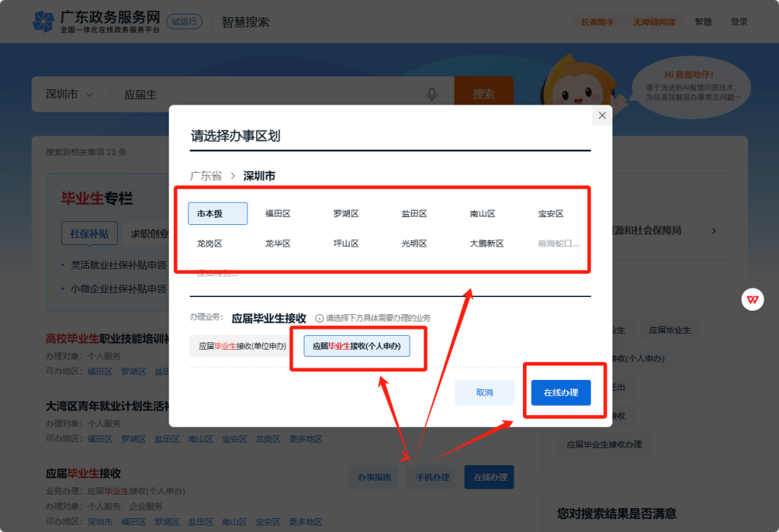Click the floating WPS round icon

(752, 299)
